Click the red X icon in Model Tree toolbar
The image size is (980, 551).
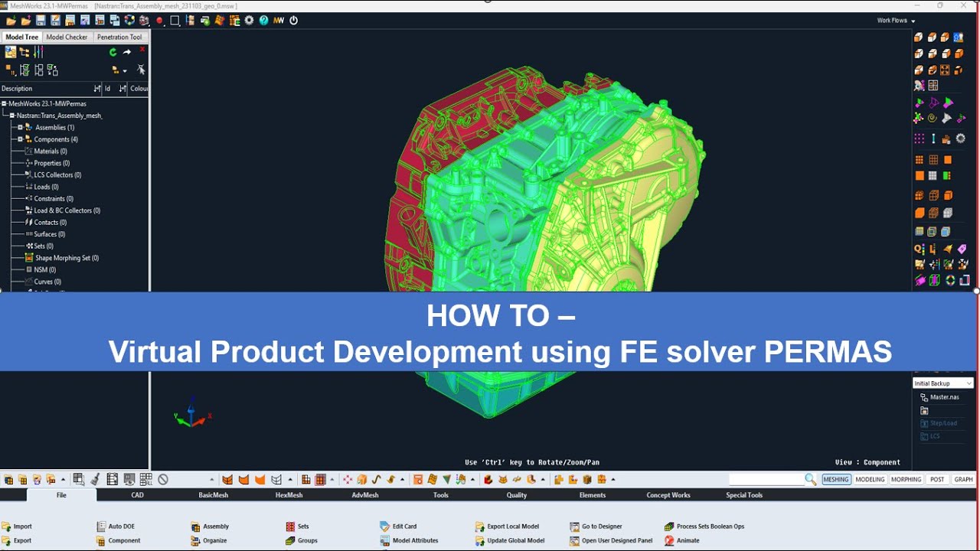[x=142, y=50]
